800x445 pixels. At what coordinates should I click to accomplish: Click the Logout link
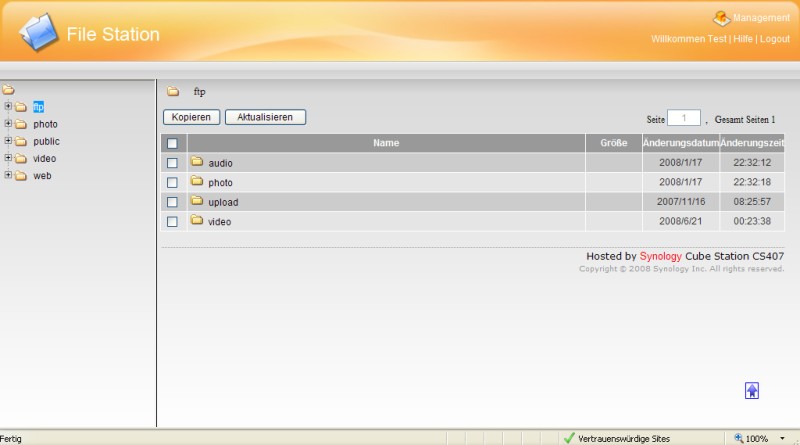point(774,38)
